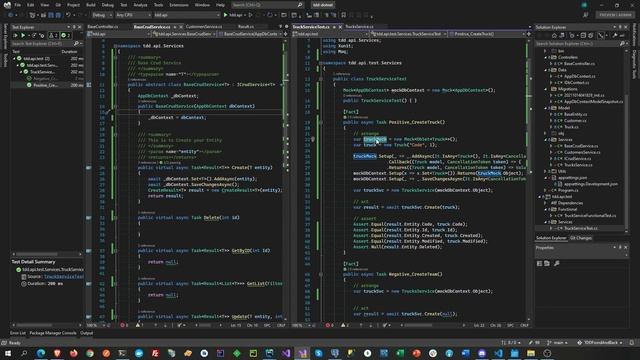Click the Bookmark toolbar icon
Image resolution: width=640 pixels, height=360 pixels.
tap(344, 15)
